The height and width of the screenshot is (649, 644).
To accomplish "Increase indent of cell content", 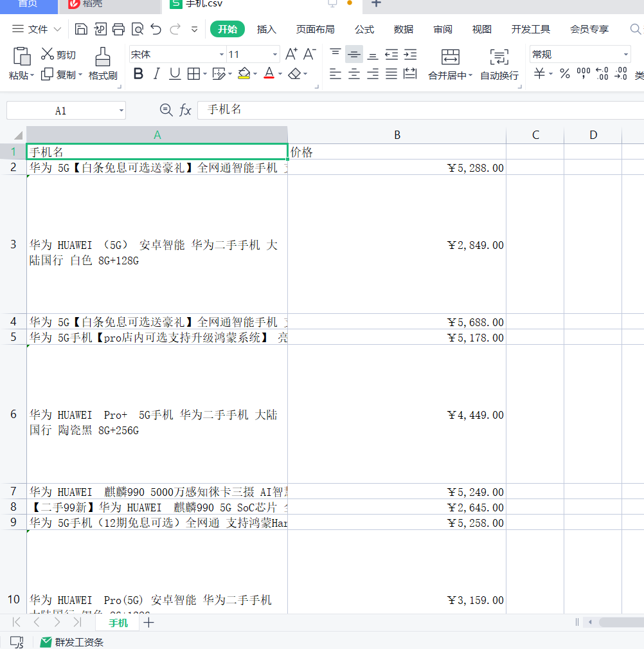I will 410,54.
